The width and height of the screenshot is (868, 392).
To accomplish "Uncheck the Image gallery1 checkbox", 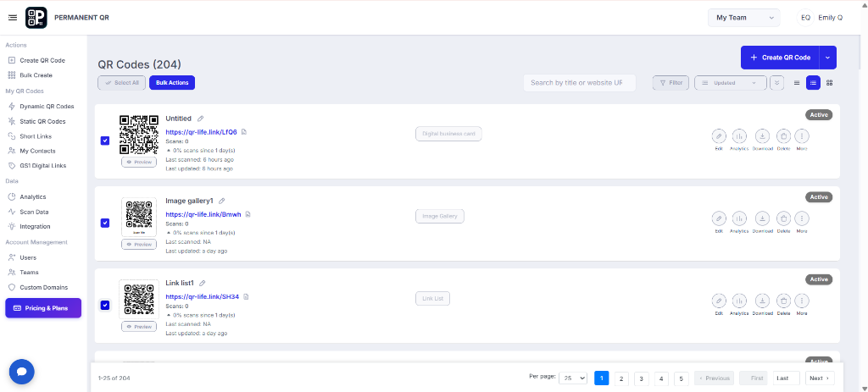I will coord(104,223).
